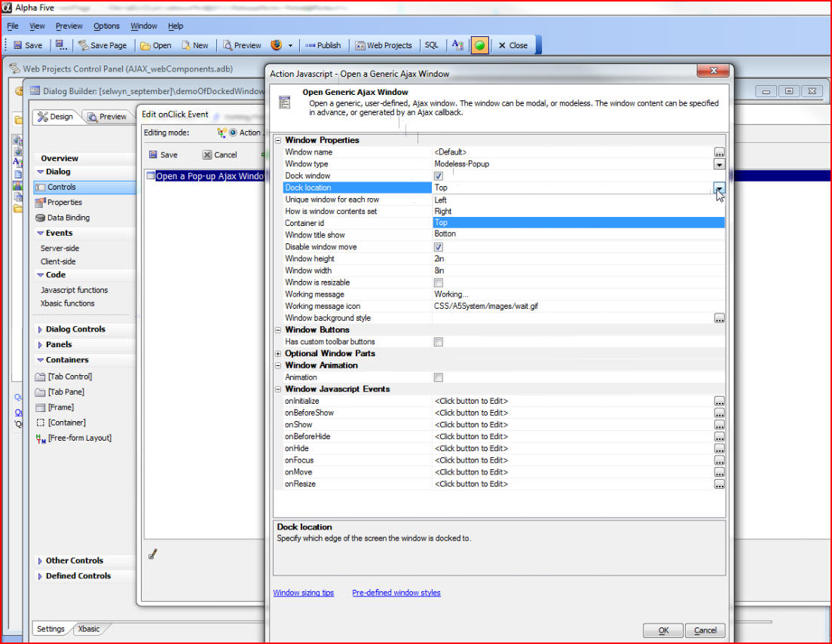832x644 pixels.
Task: Click the Save As icon beside Save
Action: 61,45
